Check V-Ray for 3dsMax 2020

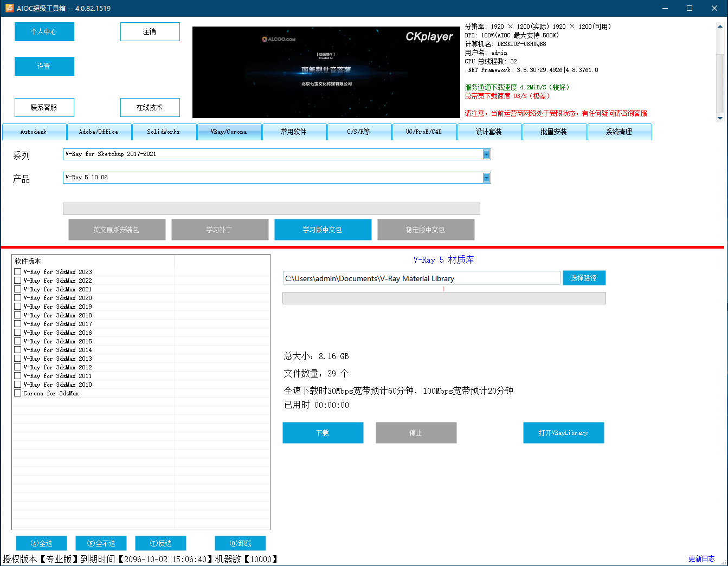pos(18,298)
